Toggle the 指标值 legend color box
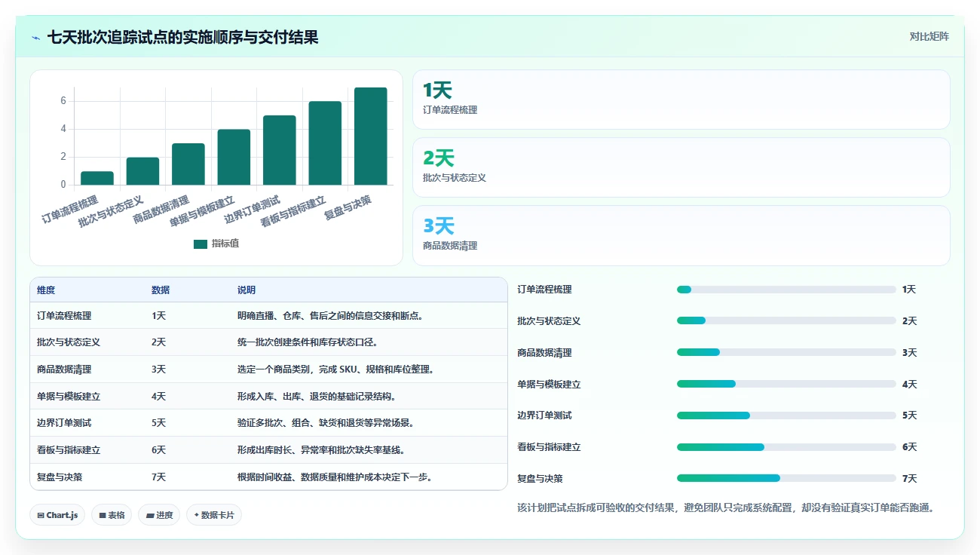980x555 pixels. pos(201,244)
